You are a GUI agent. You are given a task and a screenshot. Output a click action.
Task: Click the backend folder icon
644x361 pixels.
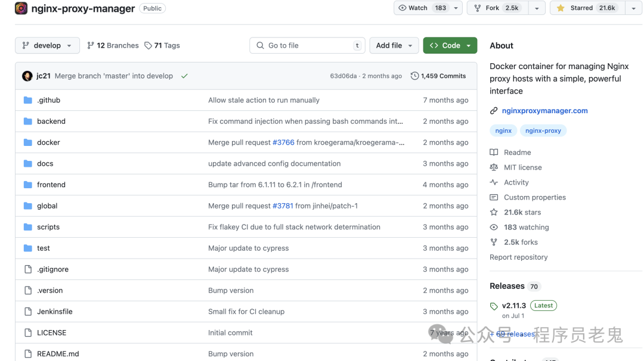tap(28, 122)
